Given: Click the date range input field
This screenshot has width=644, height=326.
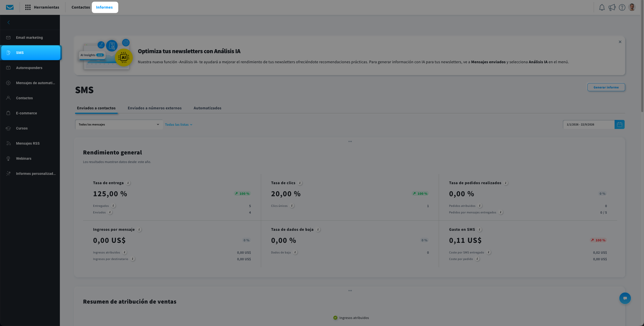Looking at the screenshot, I should 589,124.
